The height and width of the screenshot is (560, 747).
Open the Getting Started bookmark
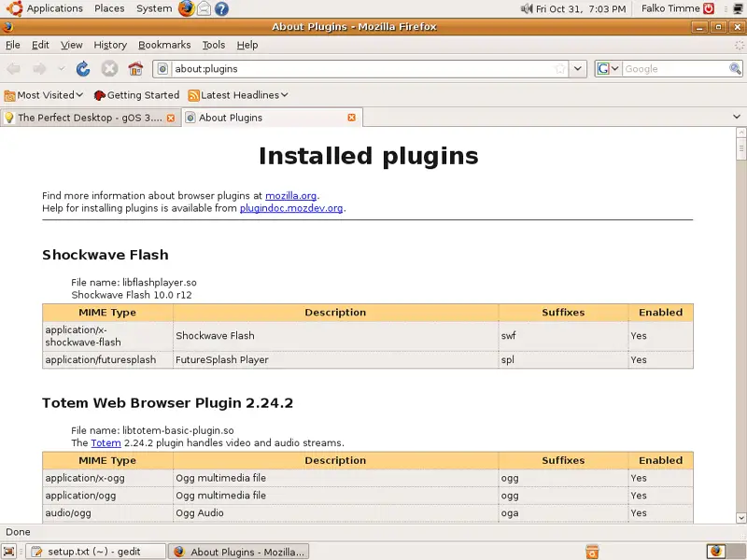click(x=136, y=95)
